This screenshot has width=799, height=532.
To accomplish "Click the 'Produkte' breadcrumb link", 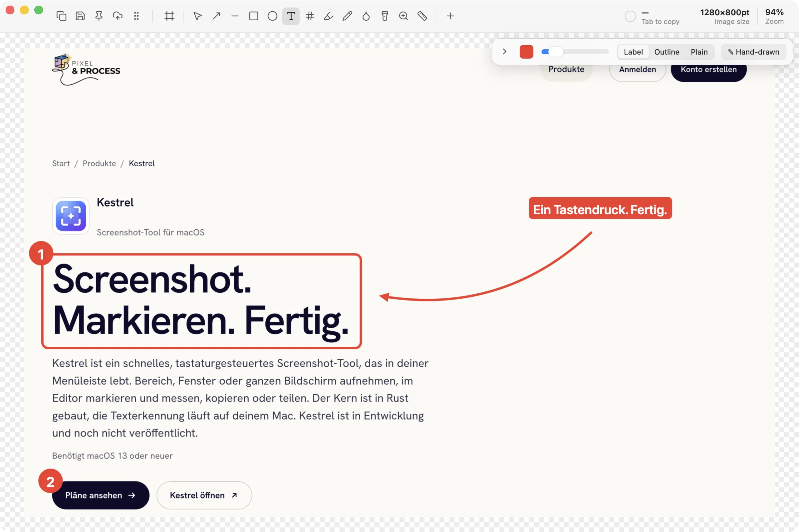I will point(99,163).
